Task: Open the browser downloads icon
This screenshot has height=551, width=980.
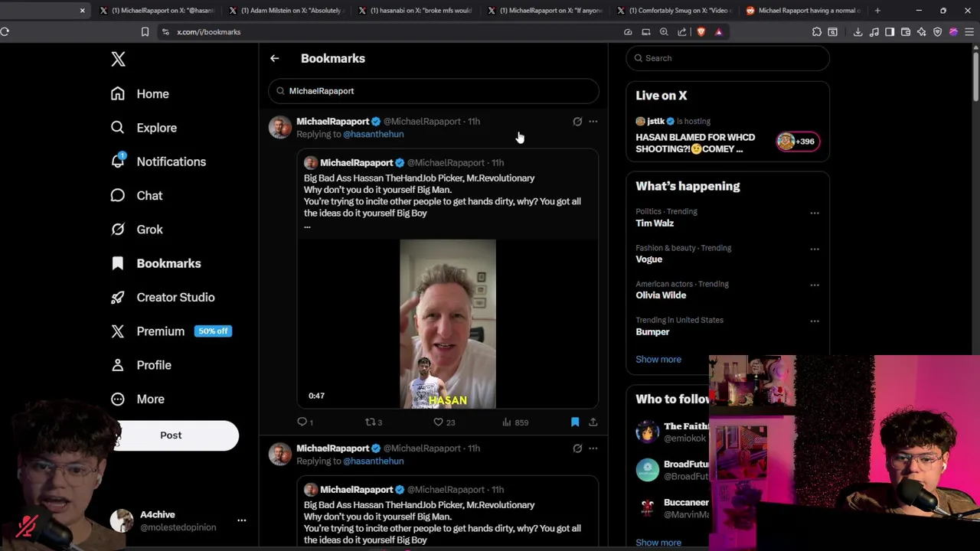Action: coord(857,32)
